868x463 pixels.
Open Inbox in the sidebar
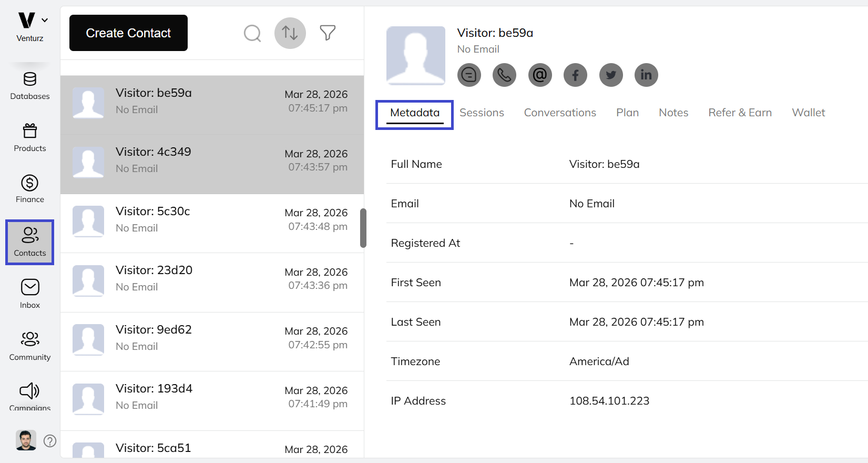coord(30,294)
